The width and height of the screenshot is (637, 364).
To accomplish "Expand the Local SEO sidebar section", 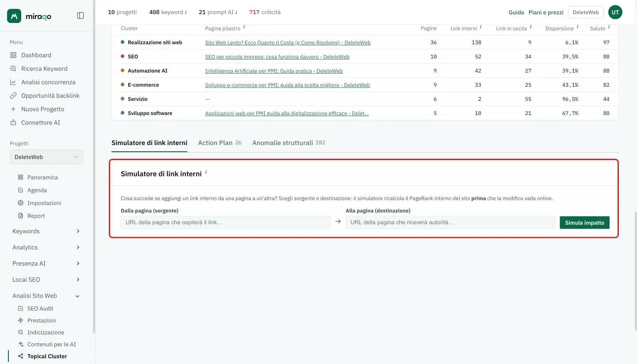I will [46, 280].
